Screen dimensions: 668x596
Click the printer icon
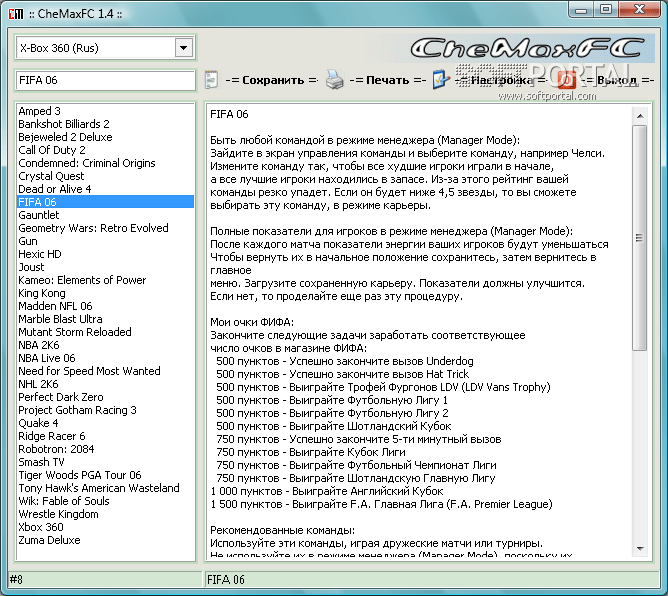(334, 80)
